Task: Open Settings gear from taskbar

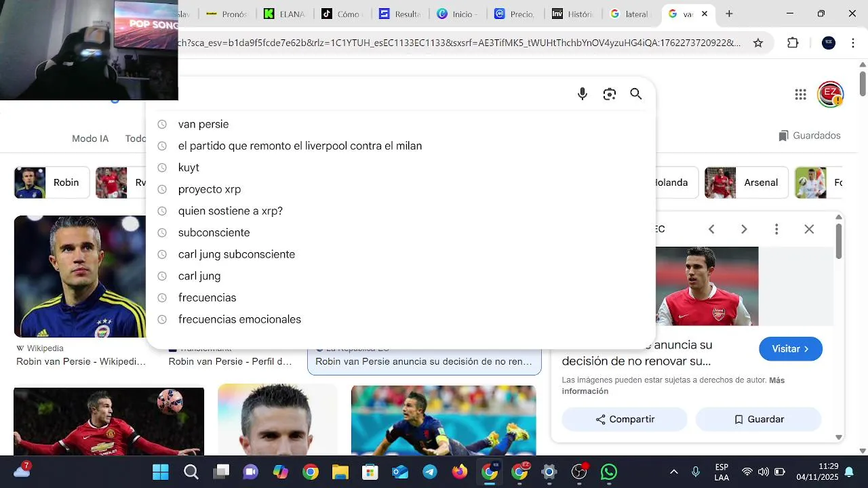Action: click(549, 472)
